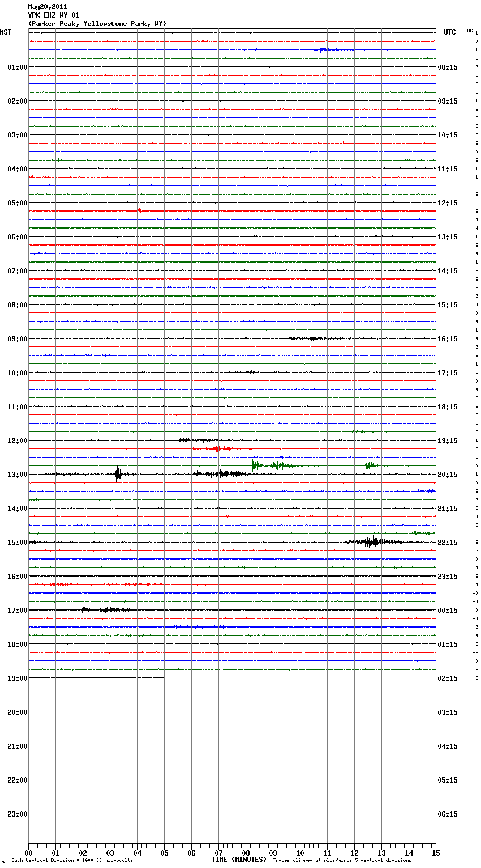
Task: Click the 14:15 UTC time label
Action: pos(448,271)
